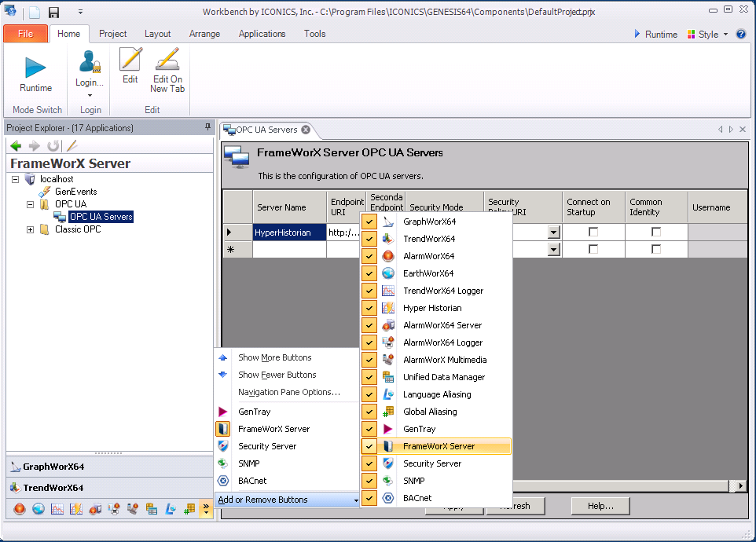Image resolution: width=756 pixels, height=542 pixels.
Task: Open Security Policy URI dropdown for HyperHistorian
Action: 553,233
